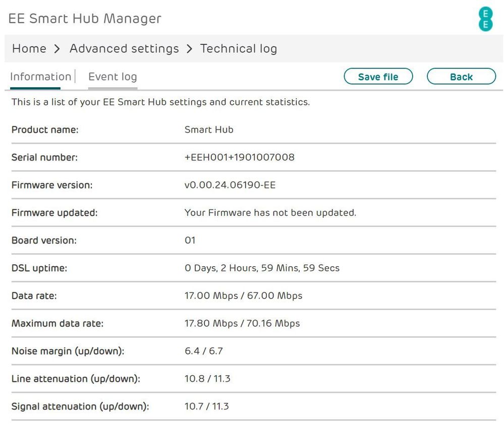Viewport: 504px width, 424px height.
Task: Click the line attenuation value 10.8 / 11.3
Action: [x=207, y=379]
